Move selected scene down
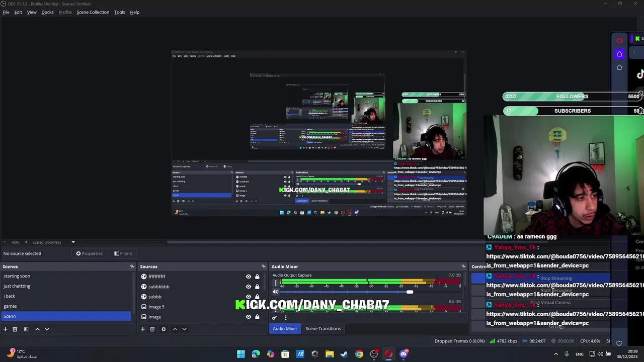This screenshot has height=362, width=644. (47, 329)
